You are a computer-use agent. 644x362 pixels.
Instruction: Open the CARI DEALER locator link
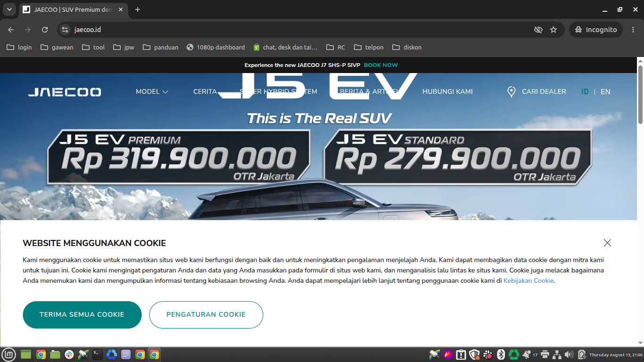[x=537, y=92]
